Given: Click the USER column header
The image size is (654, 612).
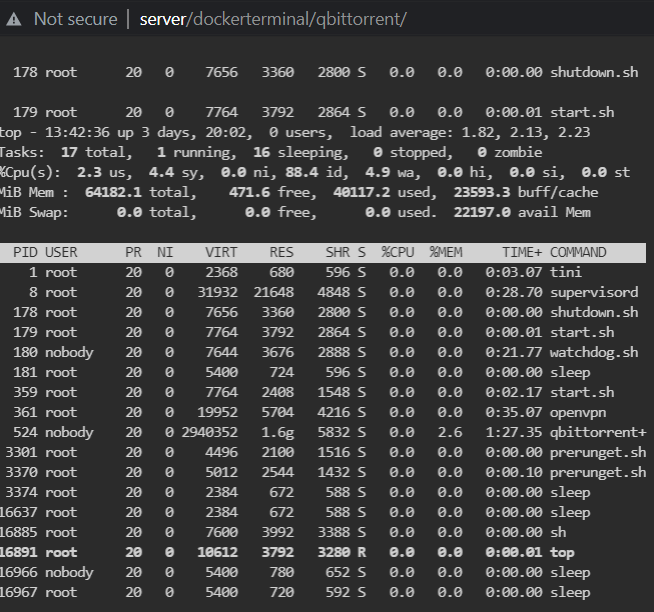Looking at the screenshot, I should pos(61,252).
